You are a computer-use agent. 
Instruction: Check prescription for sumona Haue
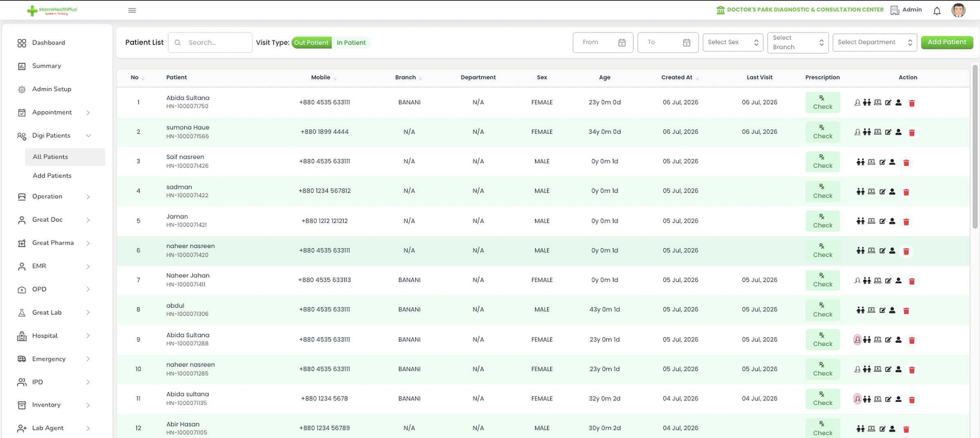pyautogui.click(x=822, y=132)
